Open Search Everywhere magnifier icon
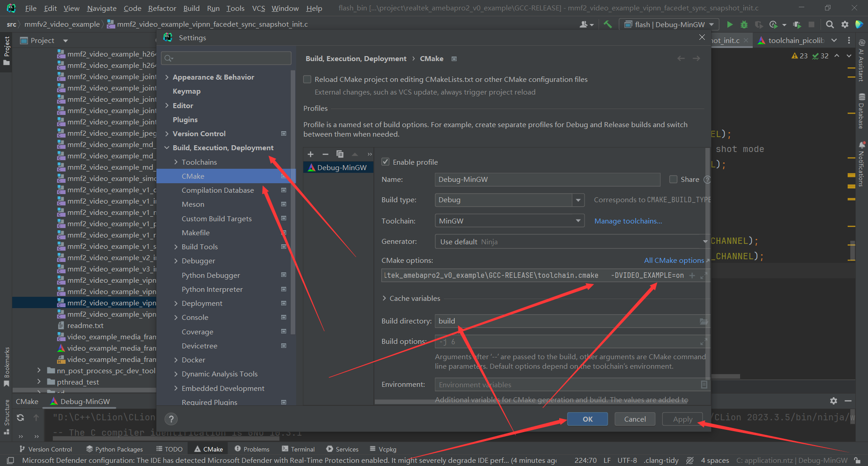Image resolution: width=868 pixels, height=466 pixels. [x=830, y=24]
